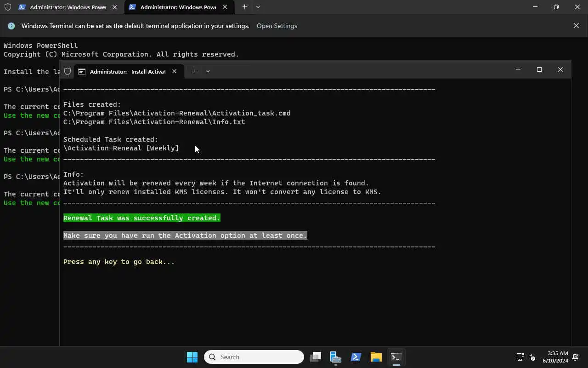Select second Administrator PowerShell tab
This screenshot has height=368, width=588.
tap(178, 7)
